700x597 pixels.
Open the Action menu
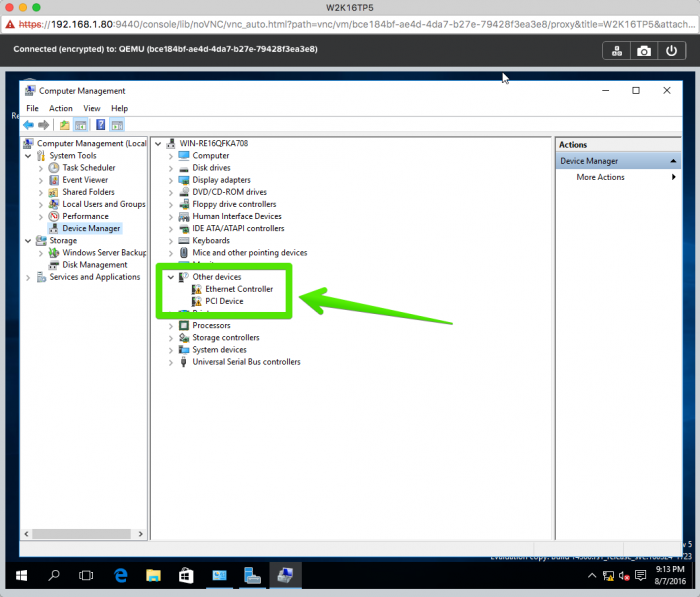coord(61,109)
